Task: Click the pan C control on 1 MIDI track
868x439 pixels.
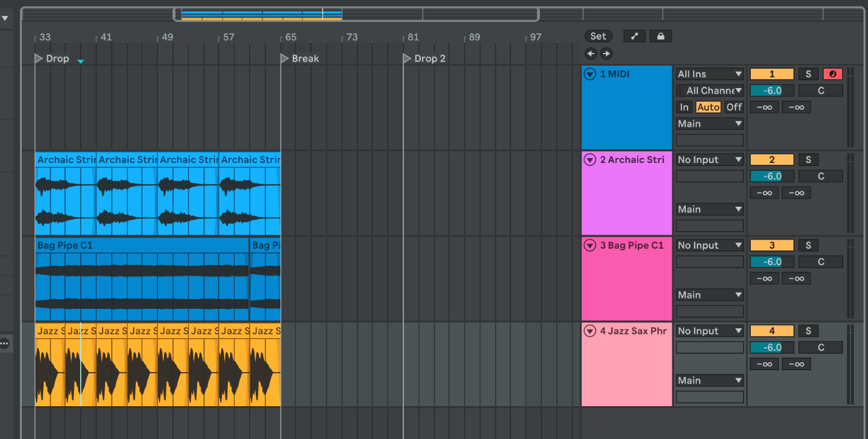Action: pyautogui.click(x=821, y=91)
